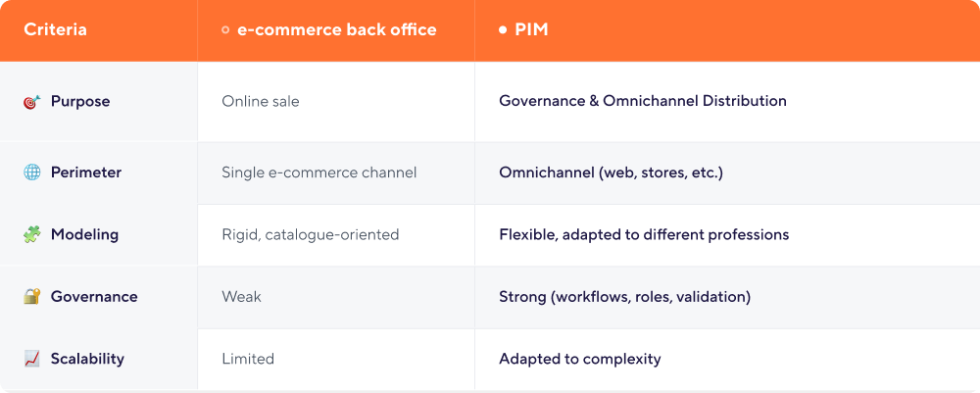Viewport: 980px width, 393px height.
Task: Click the Adapted to complexity cell
Action: (580, 359)
